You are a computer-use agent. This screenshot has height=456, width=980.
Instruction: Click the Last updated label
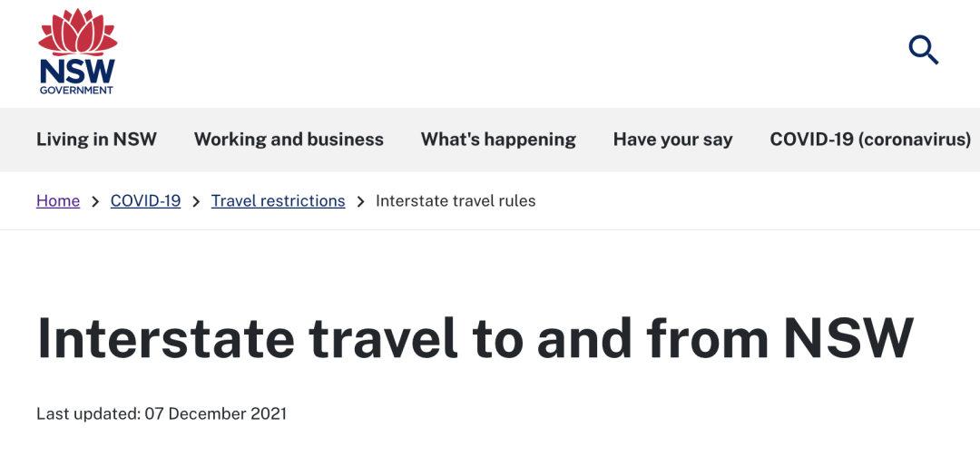click(x=88, y=413)
